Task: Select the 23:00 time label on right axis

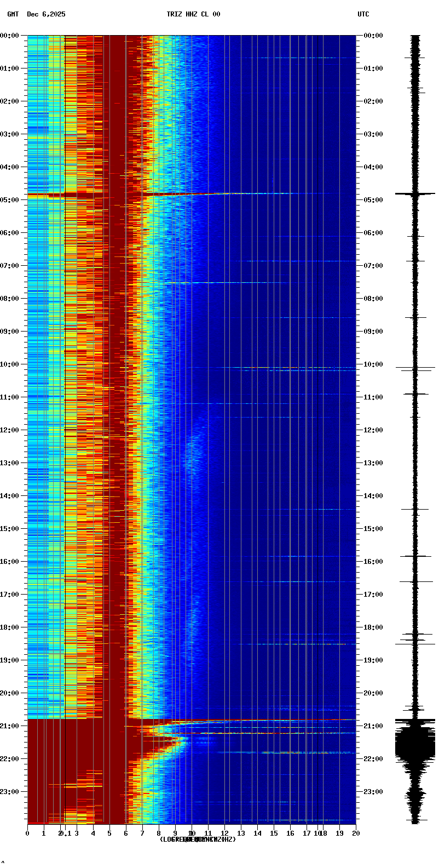Action: tap(373, 792)
